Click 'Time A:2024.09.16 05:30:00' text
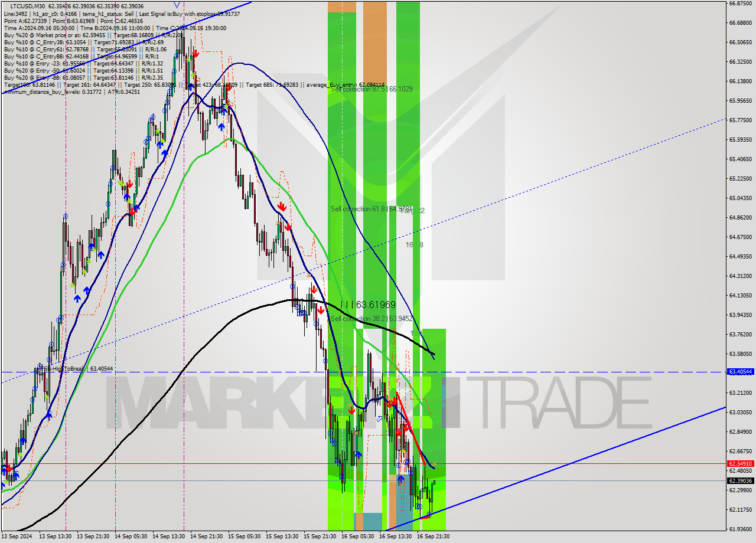 coord(39,28)
